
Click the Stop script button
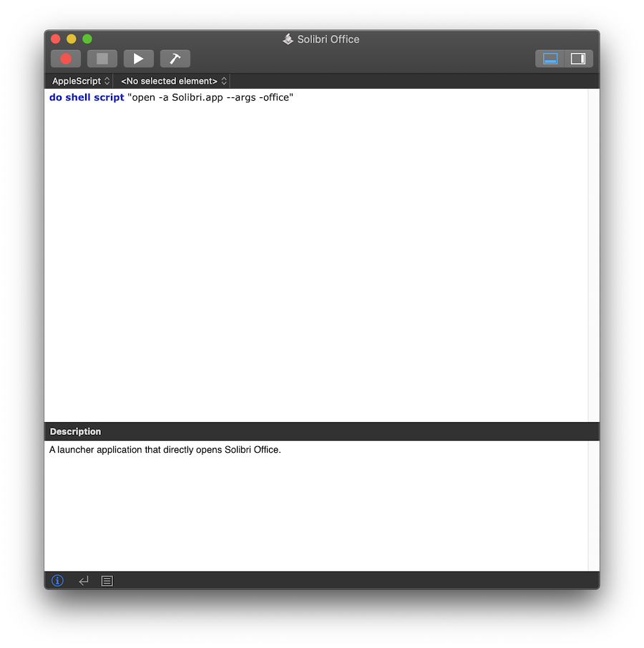(x=102, y=59)
